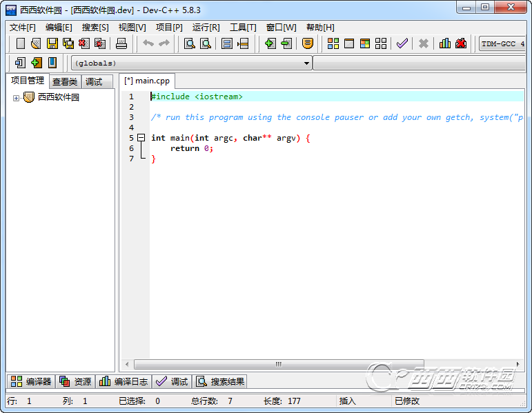Screen dimensions: 532x413
Task: Click the Undo arrow icon
Action: pyautogui.click(x=148, y=43)
